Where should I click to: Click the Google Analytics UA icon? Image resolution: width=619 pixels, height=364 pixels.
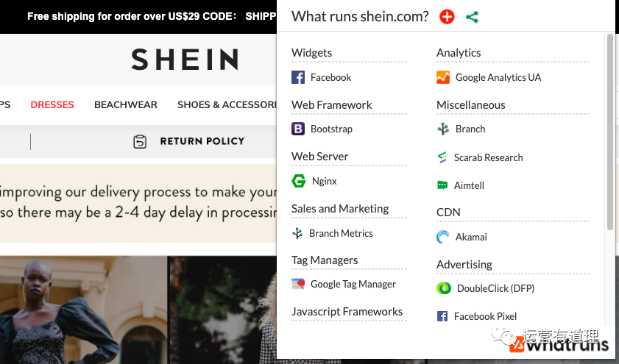443,77
